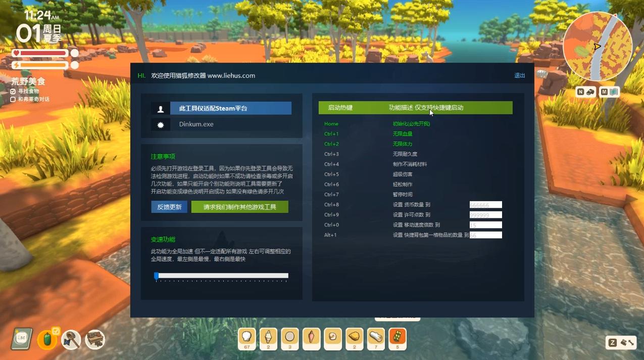
Task: Click the currency amount field showing 666666
Action: click(x=486, y=205)
